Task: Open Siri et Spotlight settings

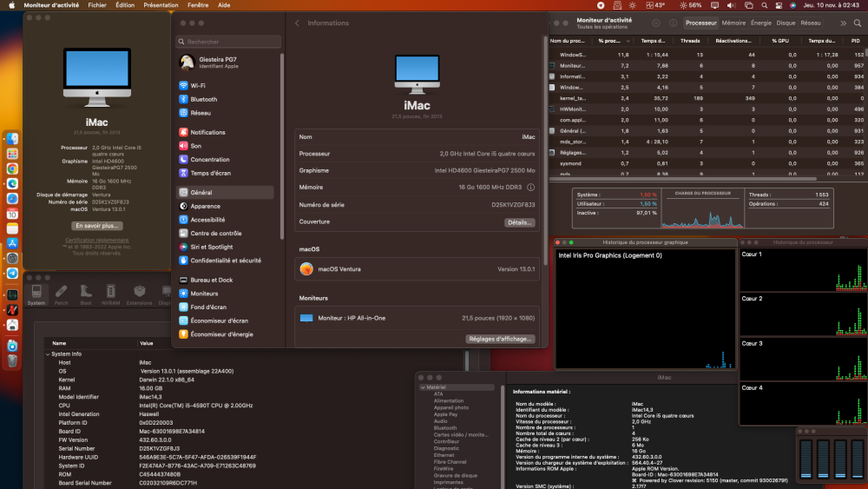Action: click(x=227, y=247)
